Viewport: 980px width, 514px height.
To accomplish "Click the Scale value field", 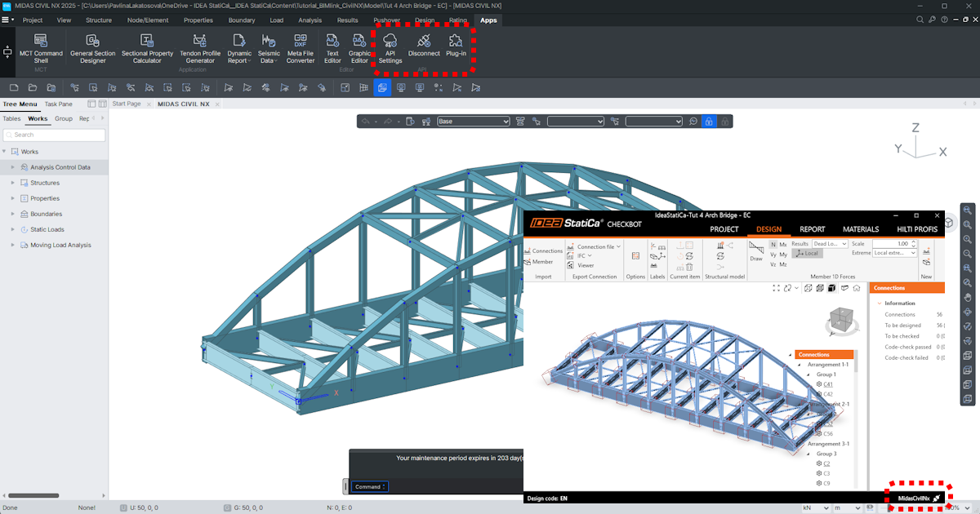I will coord(893,244).
